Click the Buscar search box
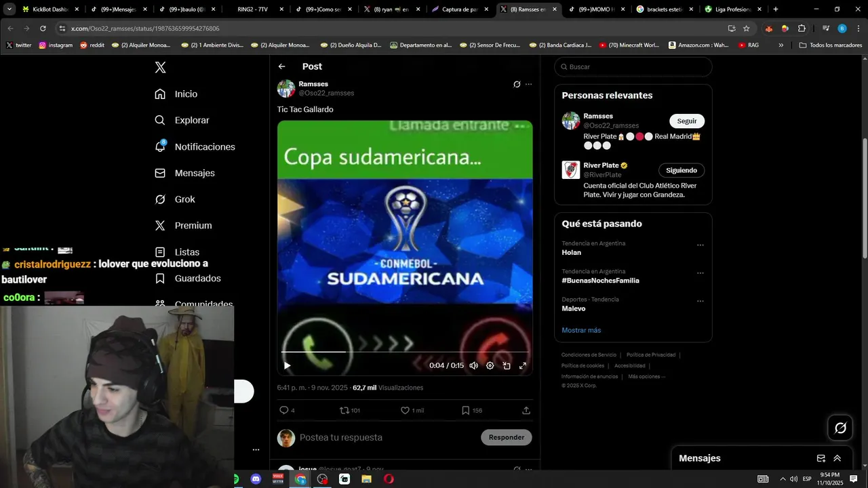Image resolution: width=868 pixels, height=488 pixels. tap(633, 66)
